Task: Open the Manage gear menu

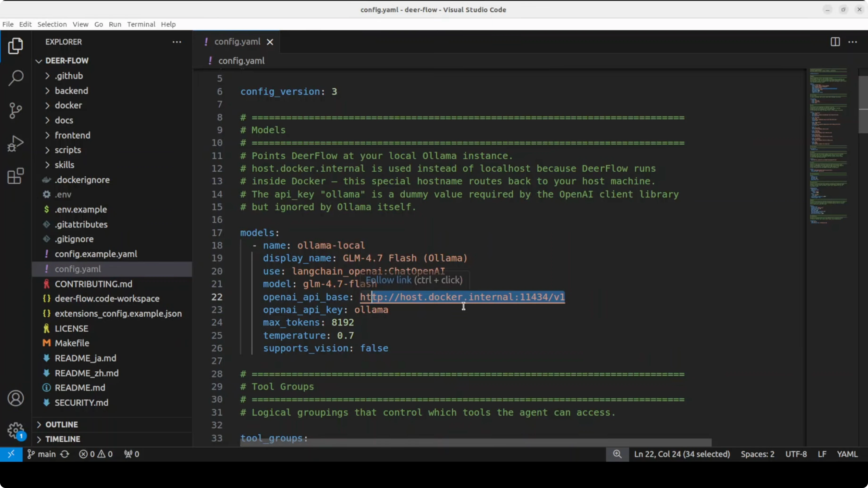Action: point(16,430)
